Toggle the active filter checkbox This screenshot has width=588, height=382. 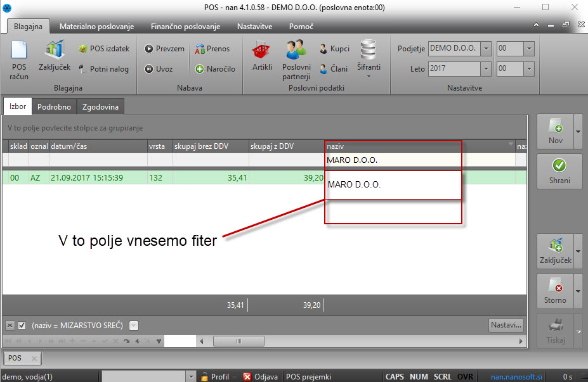pyautogui.click(x=22, y=326)
